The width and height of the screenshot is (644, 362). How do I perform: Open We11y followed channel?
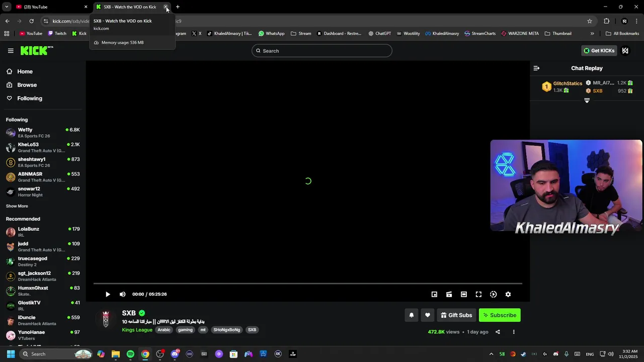pyautogui.click(x=43, y=133)
